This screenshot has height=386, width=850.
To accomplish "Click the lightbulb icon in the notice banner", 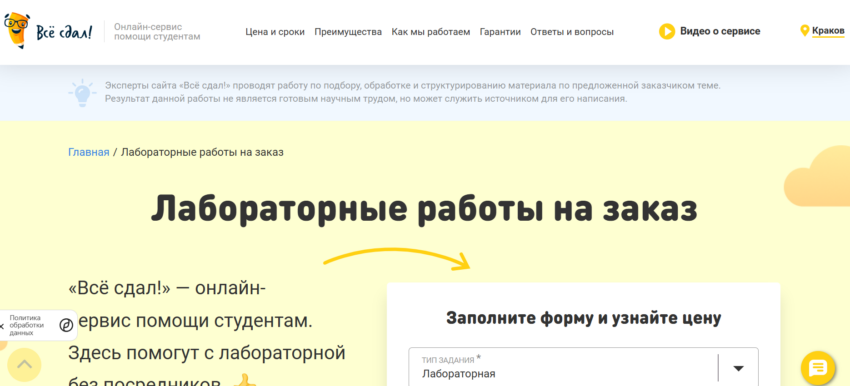I will coord(82,93).
